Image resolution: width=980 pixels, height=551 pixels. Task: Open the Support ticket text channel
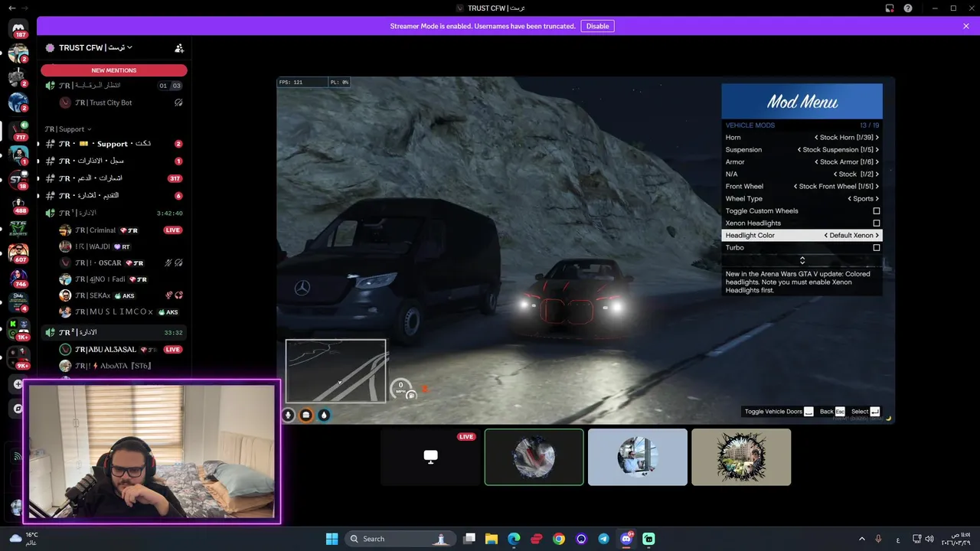[x=113, y=144]
